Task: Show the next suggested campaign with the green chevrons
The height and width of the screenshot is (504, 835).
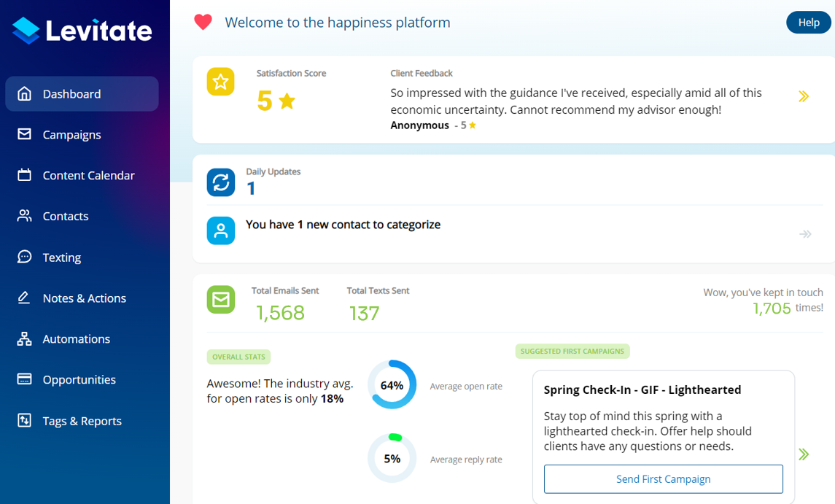Action: [x=804, y=454]
